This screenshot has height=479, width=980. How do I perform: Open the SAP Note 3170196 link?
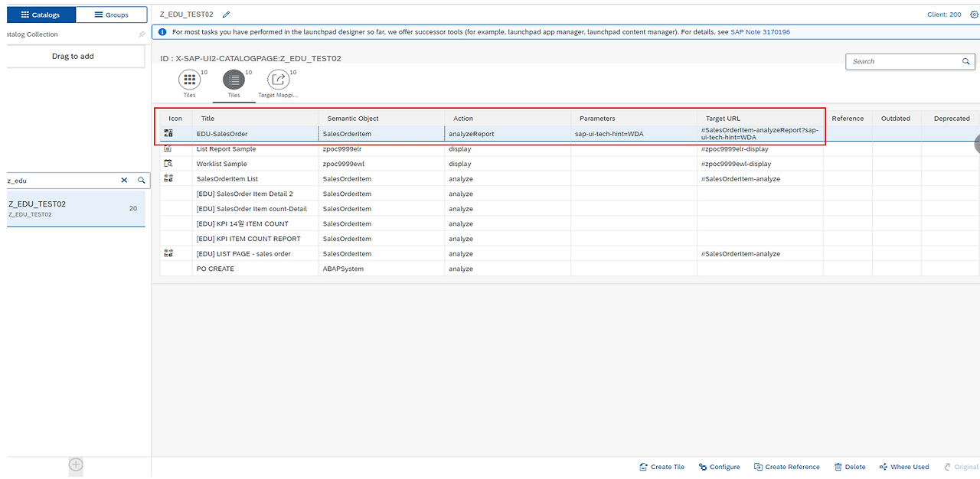[760, 32]
